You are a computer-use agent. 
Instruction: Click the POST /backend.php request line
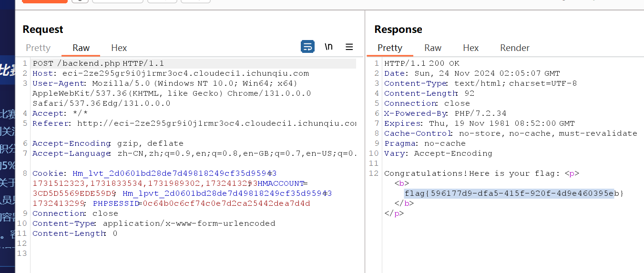pos(98,63)
